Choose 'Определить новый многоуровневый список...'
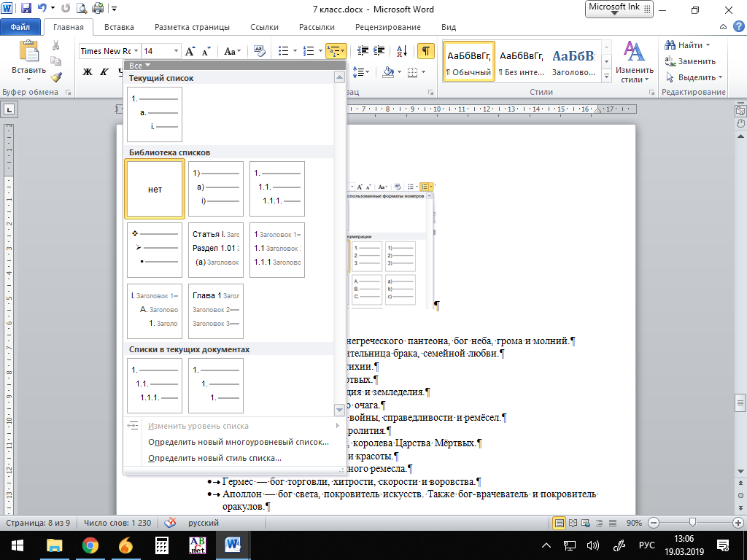The width and height of the screenshot is (747, 560). click(238, 442)
